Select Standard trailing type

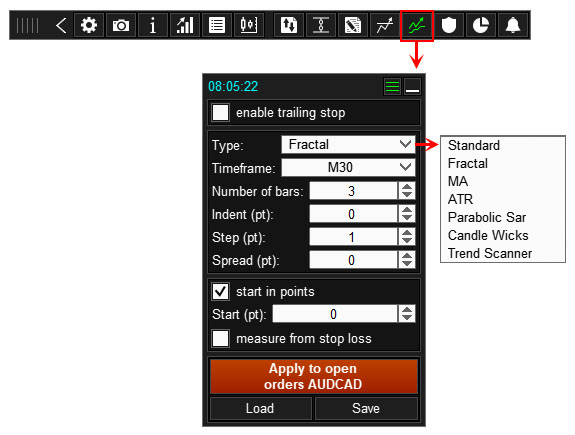point(474,145)
